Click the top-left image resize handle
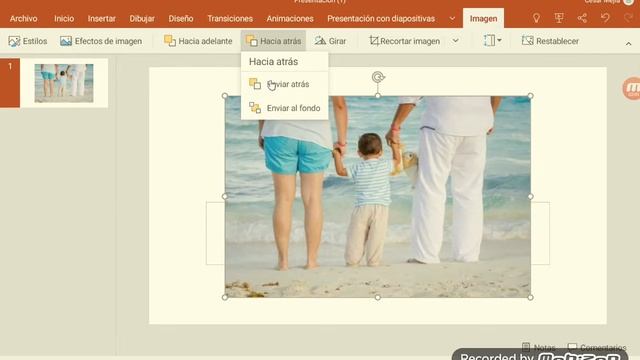This screenshot has height=360, width=640. [x=225, y=96]
